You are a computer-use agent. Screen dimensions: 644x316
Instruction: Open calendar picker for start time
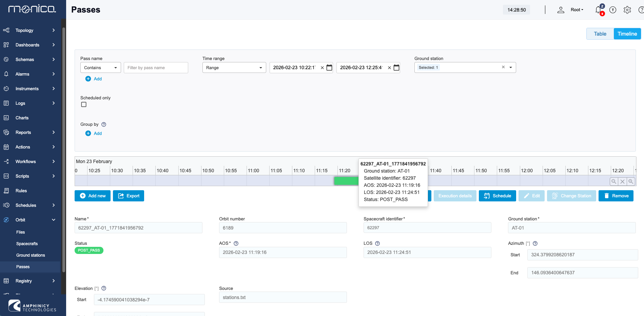[329, 67]
